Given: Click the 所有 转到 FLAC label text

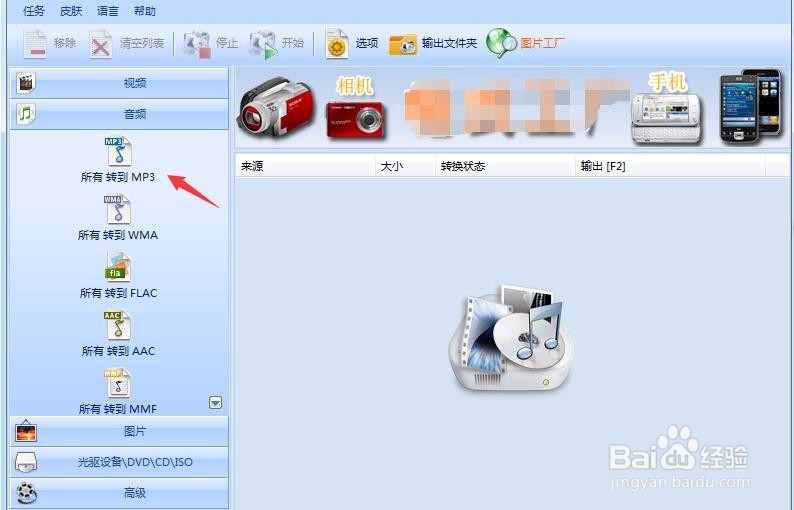Looking at the screenshot, I should tap(118, 293).
